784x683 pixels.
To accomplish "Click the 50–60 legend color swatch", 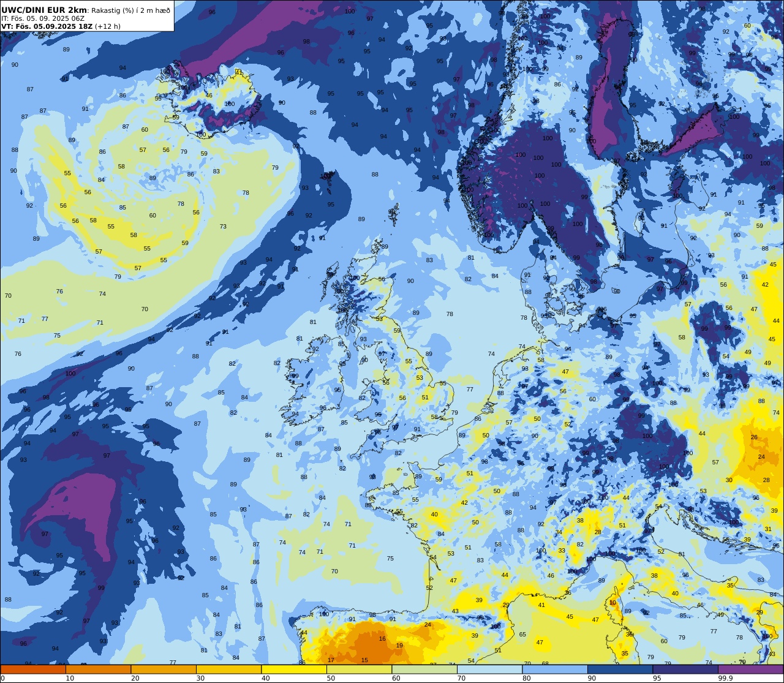I will pyautogui.click(x=359, y=669).
